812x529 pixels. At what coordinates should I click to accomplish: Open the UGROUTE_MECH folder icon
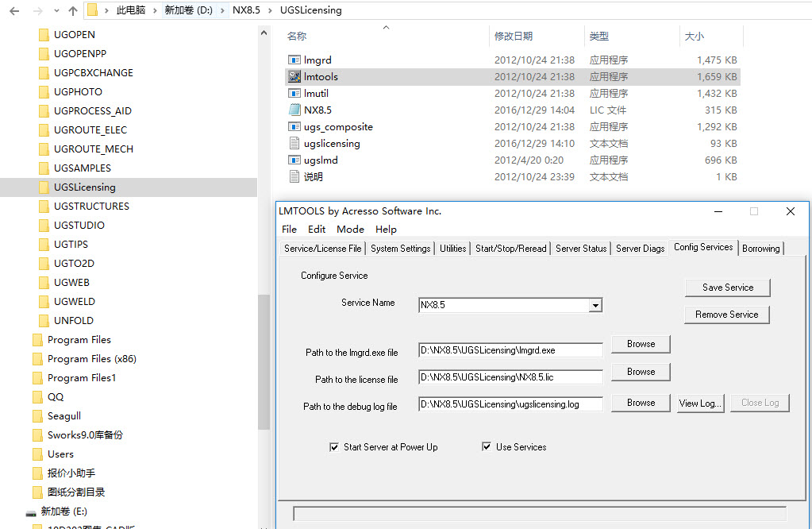pyautogui.click(x=44, y=149)
